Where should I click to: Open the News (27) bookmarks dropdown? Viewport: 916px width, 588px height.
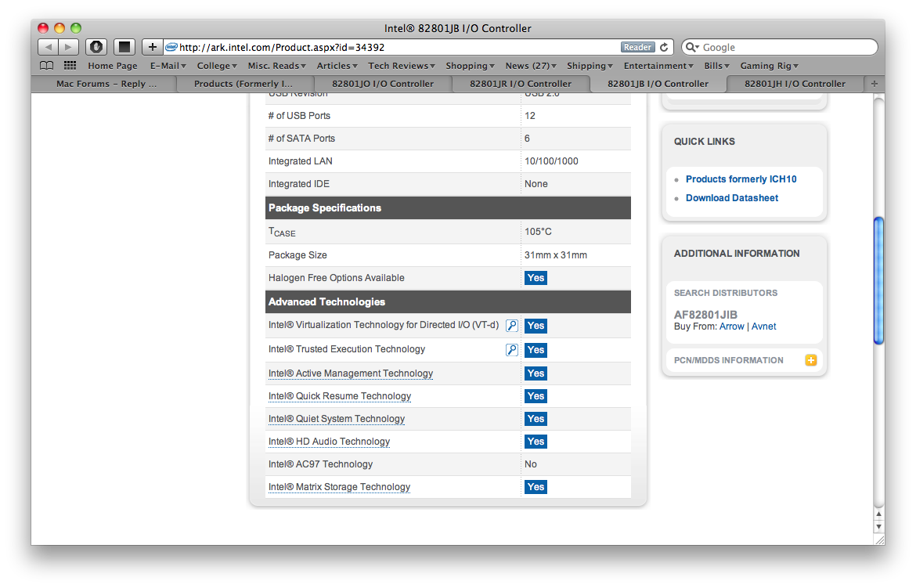tap(531, 66)
